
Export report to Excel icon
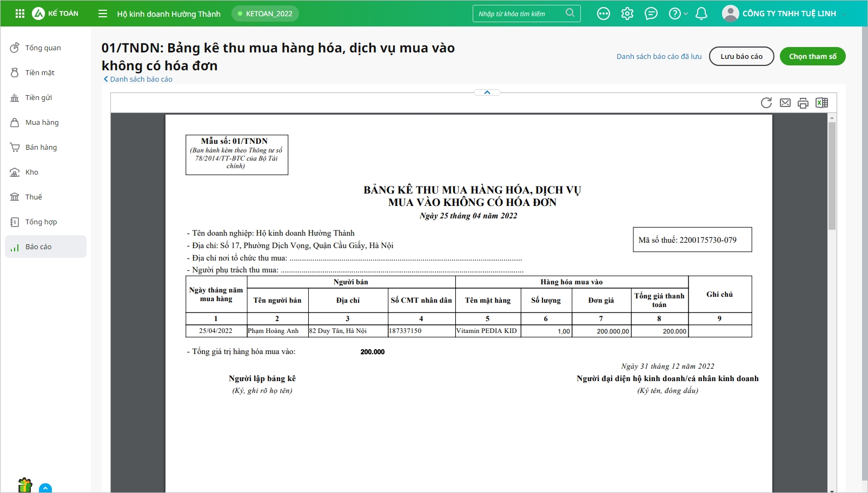(x=821, y=103)
